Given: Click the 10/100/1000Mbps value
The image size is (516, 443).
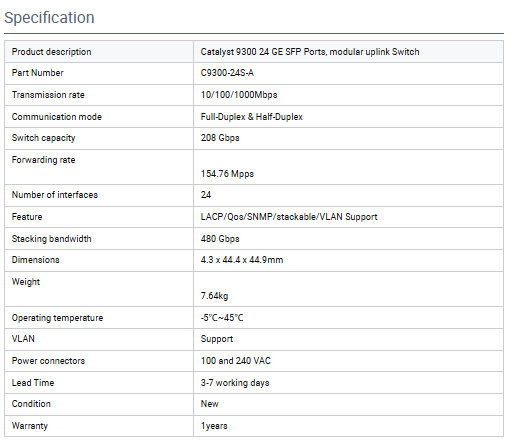Looking at the screenshot, I should tap(239, 95).
